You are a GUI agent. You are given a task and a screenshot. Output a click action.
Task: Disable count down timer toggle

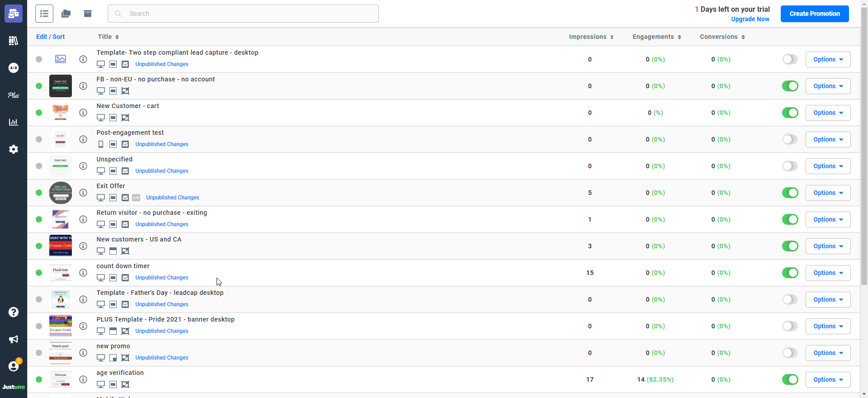tap(790, 273)
